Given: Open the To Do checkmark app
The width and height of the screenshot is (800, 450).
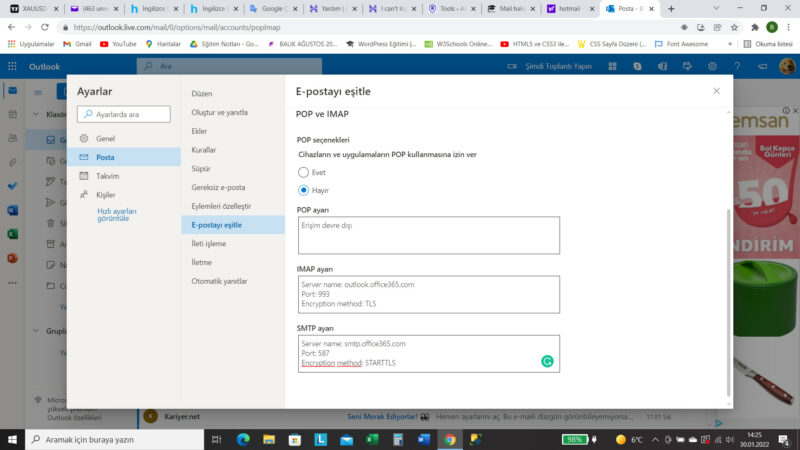Looking at the screenshot, I should (x=13, y=186).
